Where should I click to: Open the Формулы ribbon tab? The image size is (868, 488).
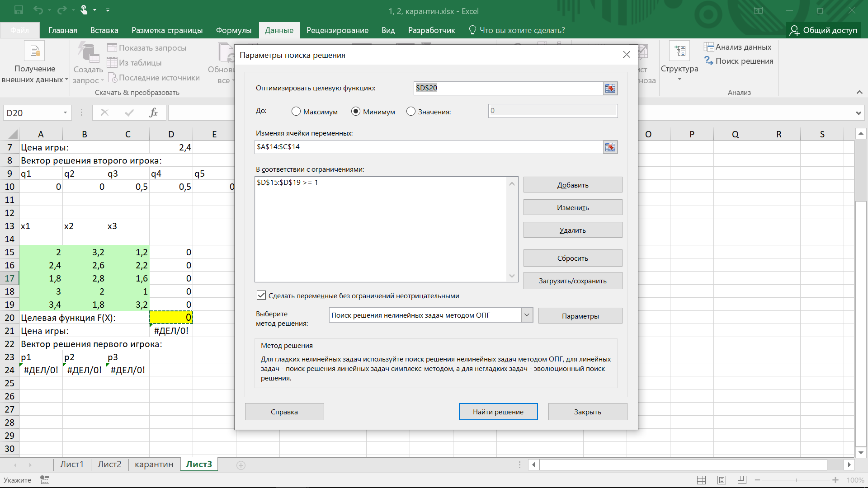pos(233,30)
